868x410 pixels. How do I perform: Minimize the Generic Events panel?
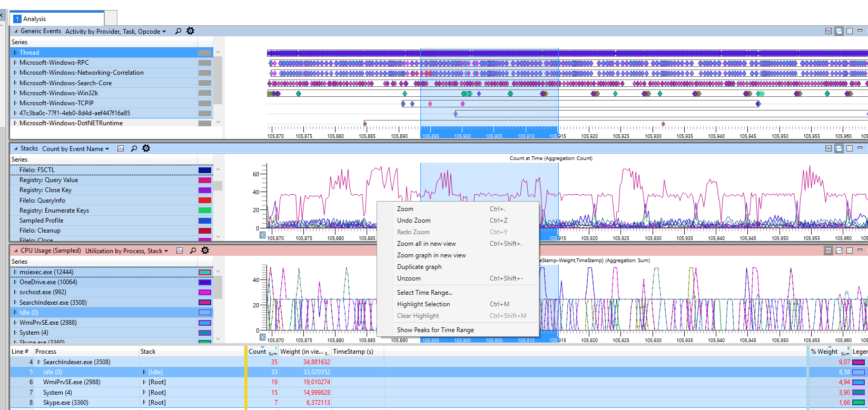[860, 31]
